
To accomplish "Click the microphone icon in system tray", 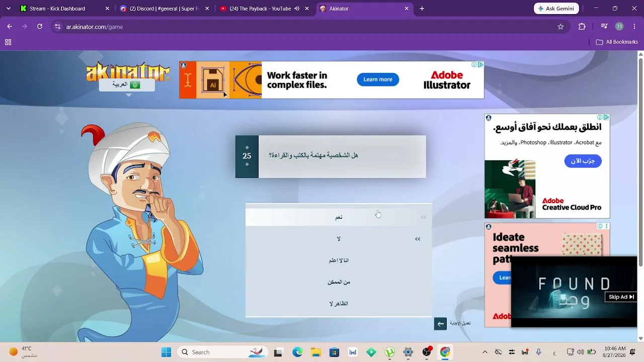I will pyautogui.click(x=538, y=352).
